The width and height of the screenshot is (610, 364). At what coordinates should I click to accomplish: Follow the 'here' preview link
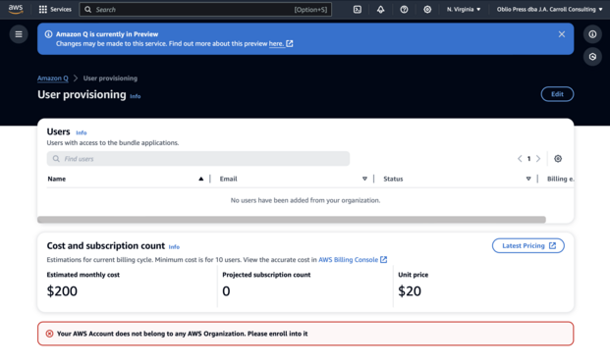pyautogui.click(x=276, y=43)
